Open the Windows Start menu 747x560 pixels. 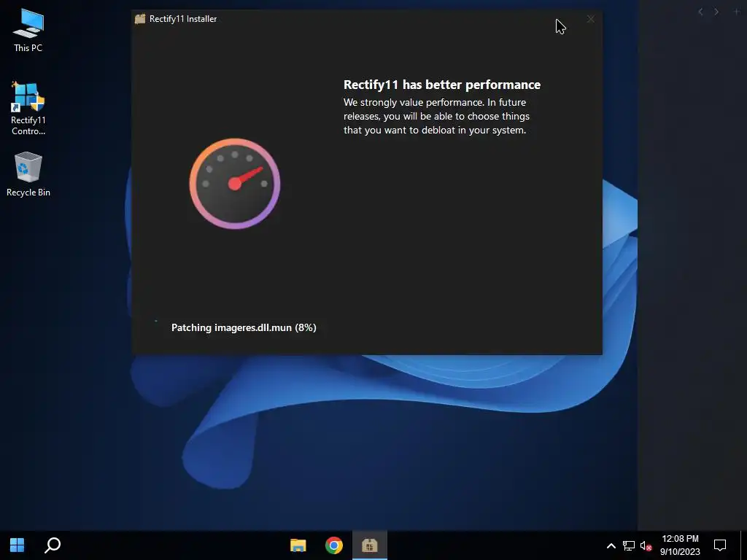point(18,545)
